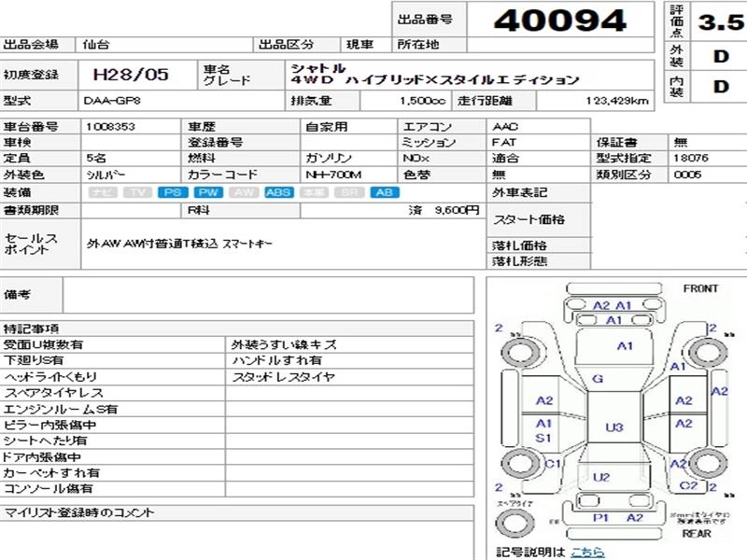This screenshot has width=747, height=560.
Task: Click the note 外装うすい線キズ
Action: (x=285, y=344)
